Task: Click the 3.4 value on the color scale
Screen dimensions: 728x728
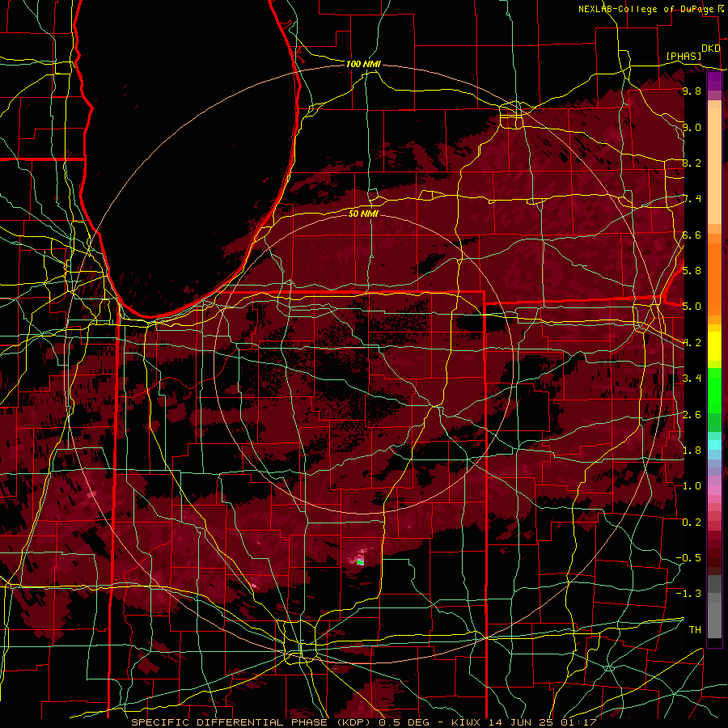Action: (x=692, y=379)
